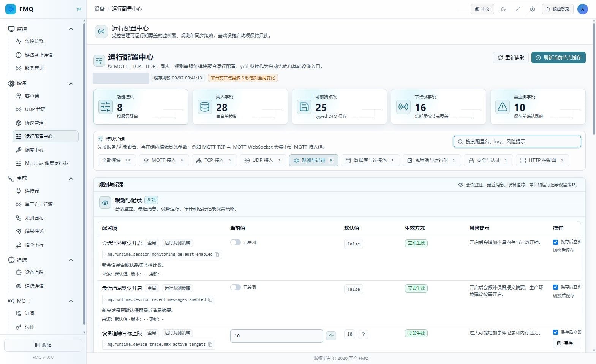Click the up arrow next to default value 10

point(363,334)
